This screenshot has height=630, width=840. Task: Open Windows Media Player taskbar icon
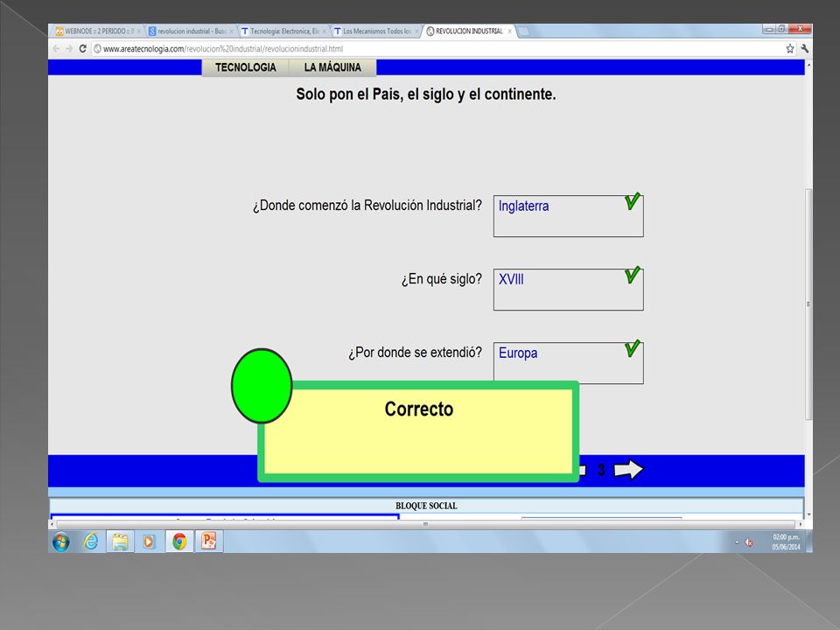tap(149, 542)
